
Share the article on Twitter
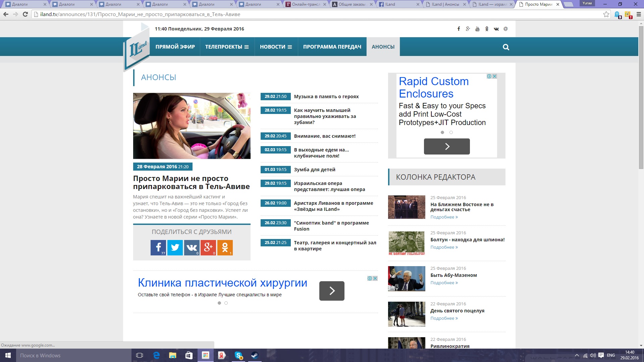(175, 248)
